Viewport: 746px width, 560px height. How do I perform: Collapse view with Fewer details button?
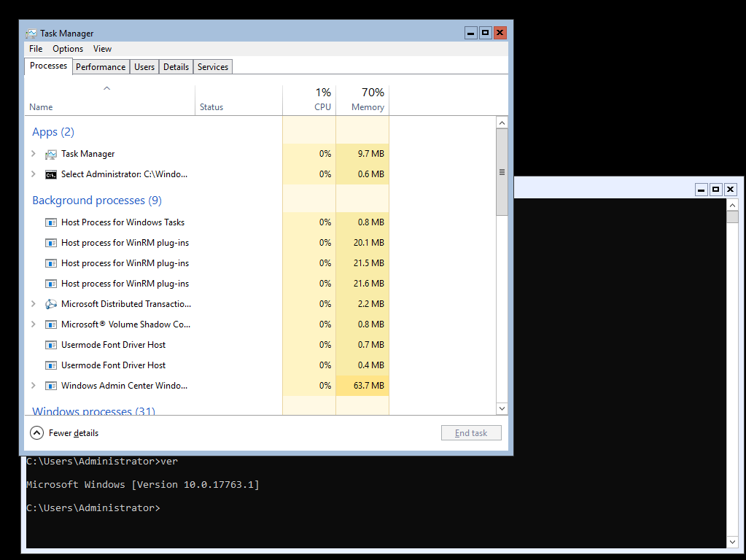pyautogui.click(x=64, y=432)
